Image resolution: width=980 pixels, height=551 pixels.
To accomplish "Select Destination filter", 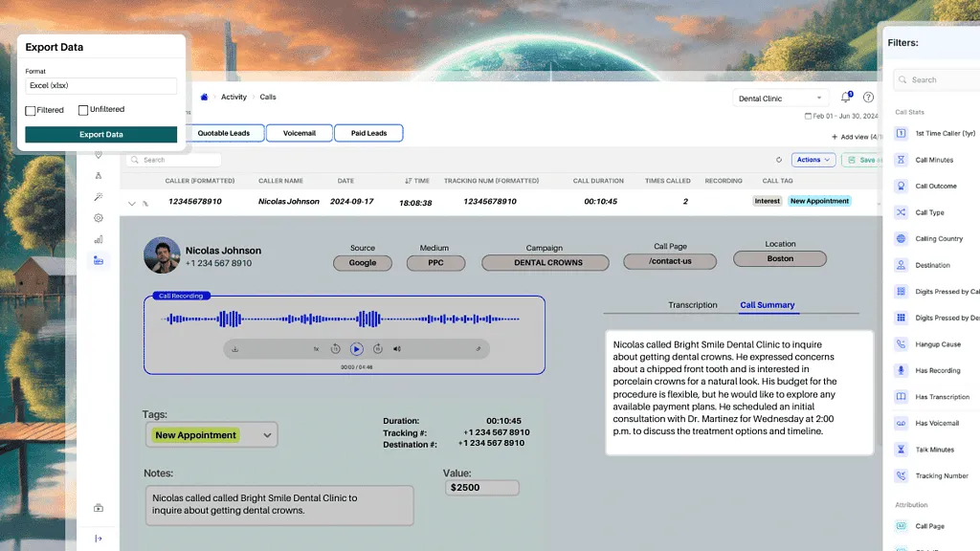I will click(x=934, y=265).
